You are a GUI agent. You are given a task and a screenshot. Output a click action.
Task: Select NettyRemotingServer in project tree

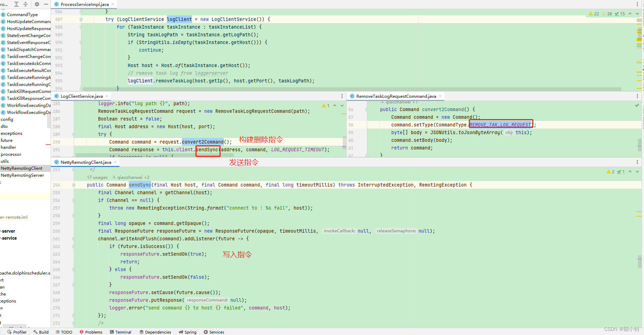22,175
